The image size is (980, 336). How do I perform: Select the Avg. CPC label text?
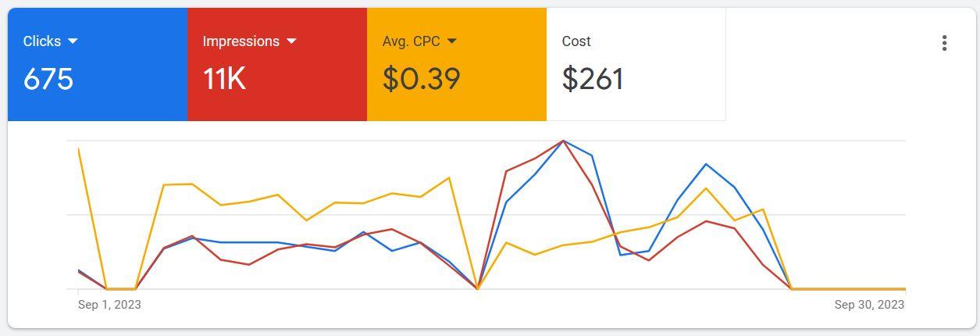[411, 41]
